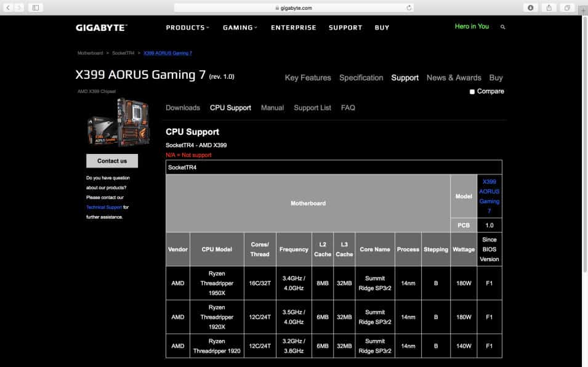This screenshot has width=588, height=367.
Task: Follow the Technical Support link
Action: click(x=104, y=208)
